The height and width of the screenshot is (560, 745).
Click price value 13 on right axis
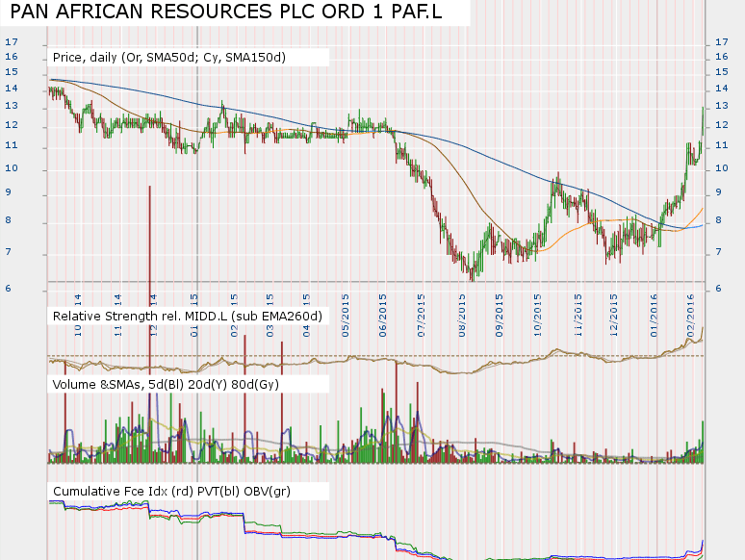[x=722, y=106]
